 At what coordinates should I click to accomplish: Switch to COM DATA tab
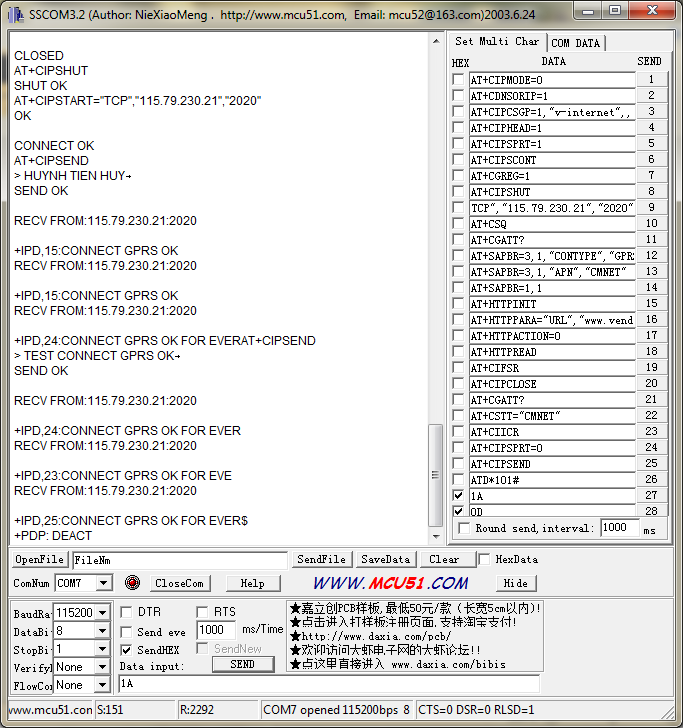(x=576, y=43)
